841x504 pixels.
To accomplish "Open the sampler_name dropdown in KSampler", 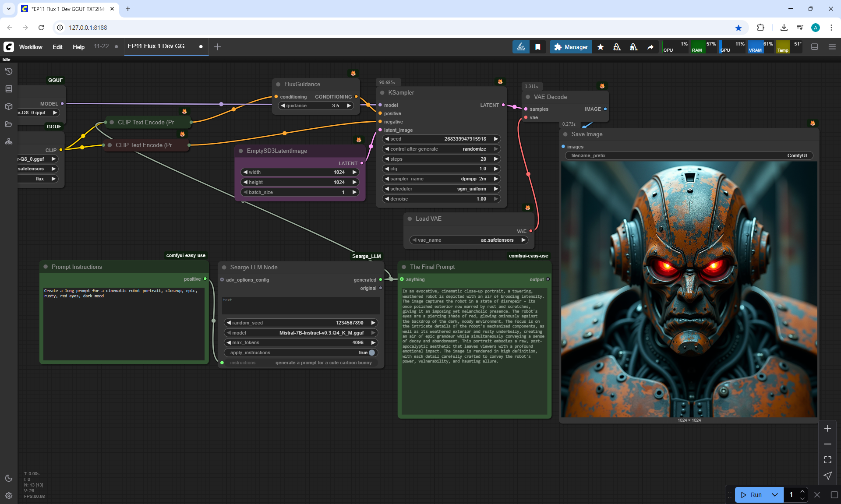I will pos(442,179).
